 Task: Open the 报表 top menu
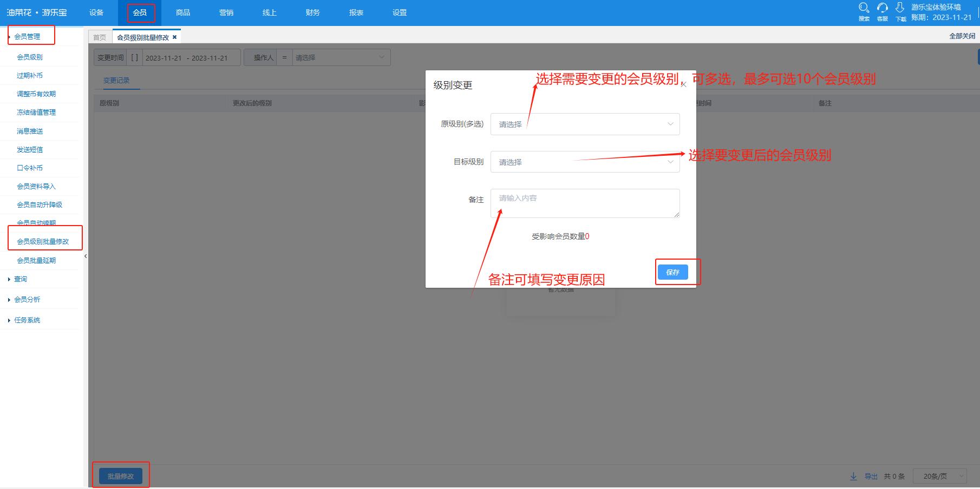click(x=356, y=12)
